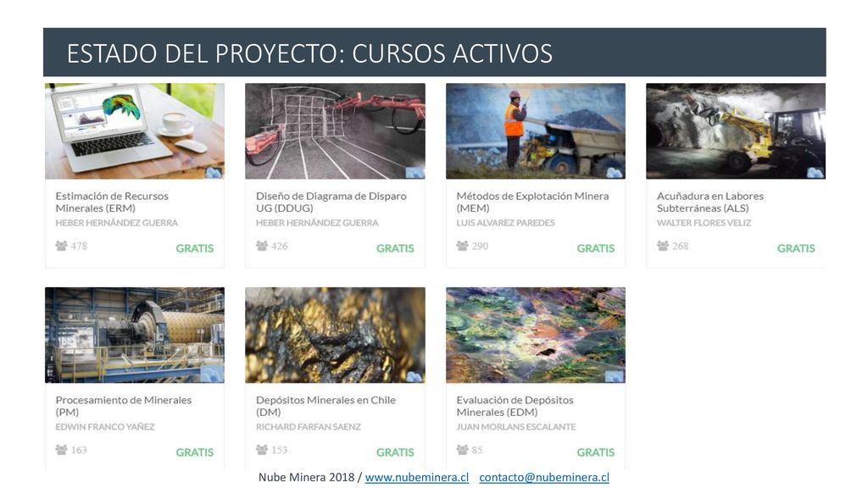This screenshot has width=868, height=488.
Task: Open the Acuñadura en Labores Subterráneas (ALS) title
Action: coord(710,202)
